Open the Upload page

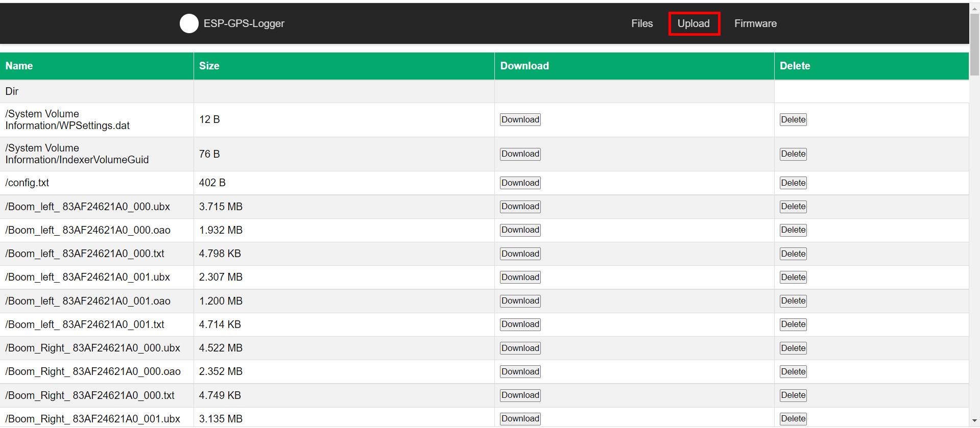[x=694, y=23]
